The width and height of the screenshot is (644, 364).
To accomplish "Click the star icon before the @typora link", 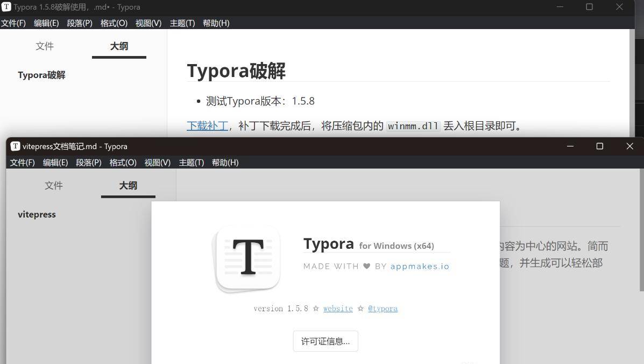I will point(360,308).
